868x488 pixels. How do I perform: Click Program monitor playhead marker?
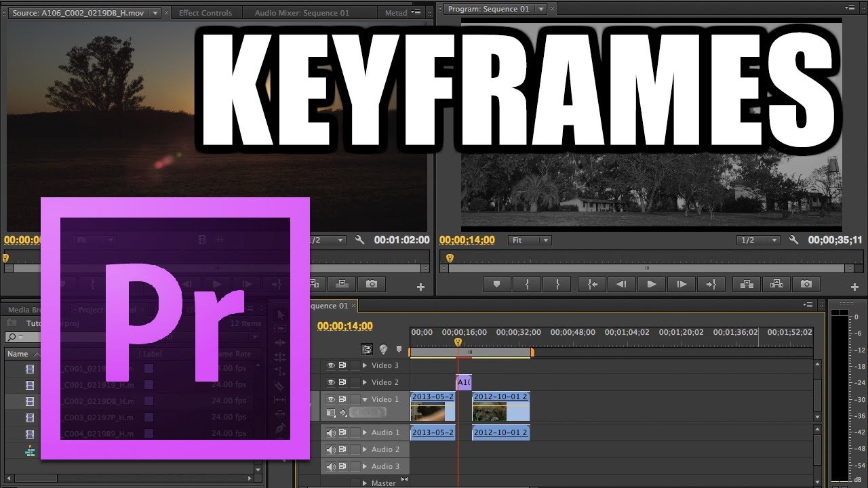[449, 258]
